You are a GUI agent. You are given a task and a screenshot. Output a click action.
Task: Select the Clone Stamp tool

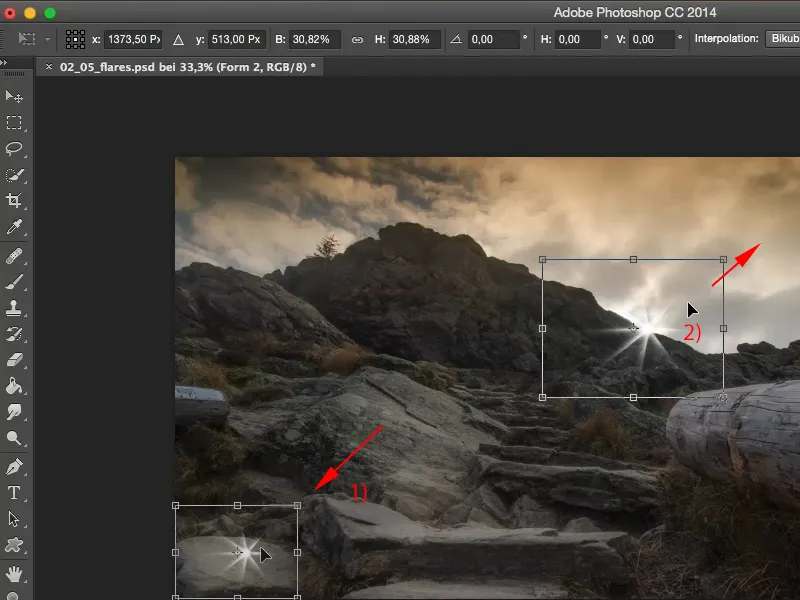(14, 308)
